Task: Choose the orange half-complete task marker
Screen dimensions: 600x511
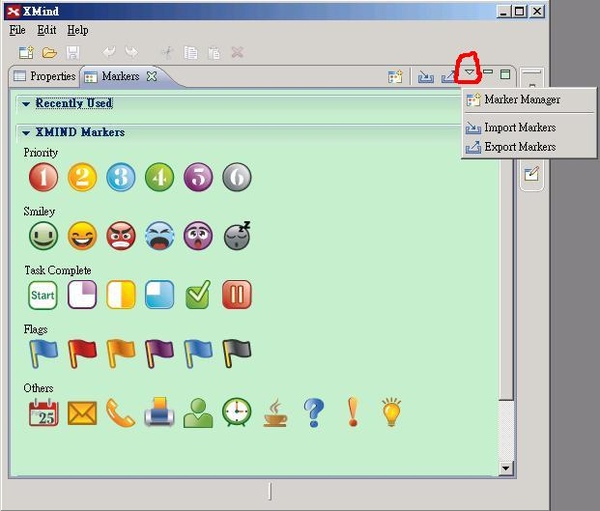Action: (x=121, y=295)
